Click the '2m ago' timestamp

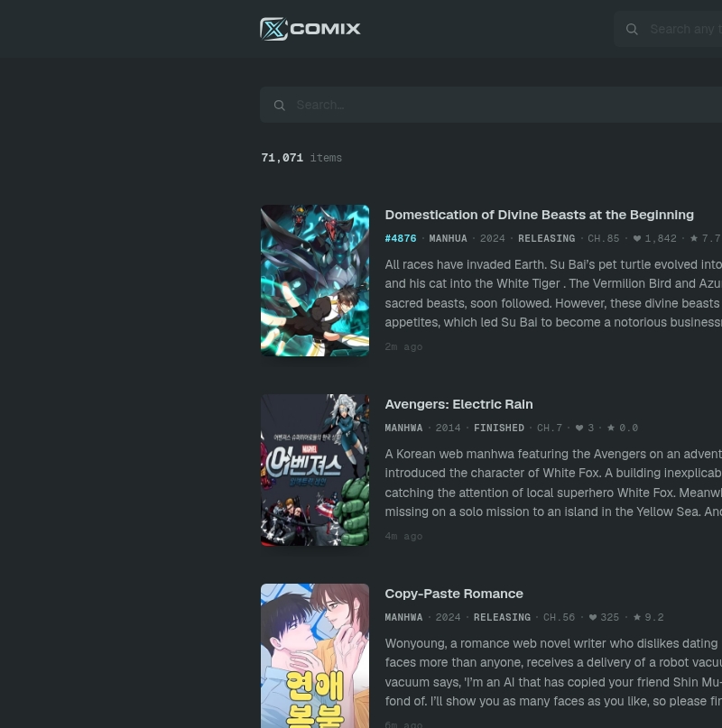pyautogui.click(x=403, y=346)
